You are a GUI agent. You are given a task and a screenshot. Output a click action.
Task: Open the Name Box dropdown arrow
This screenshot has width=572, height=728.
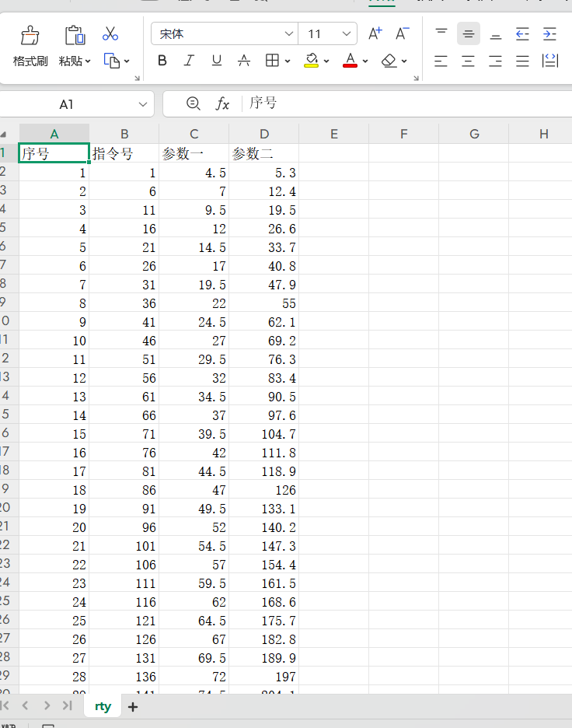[143, 103]
